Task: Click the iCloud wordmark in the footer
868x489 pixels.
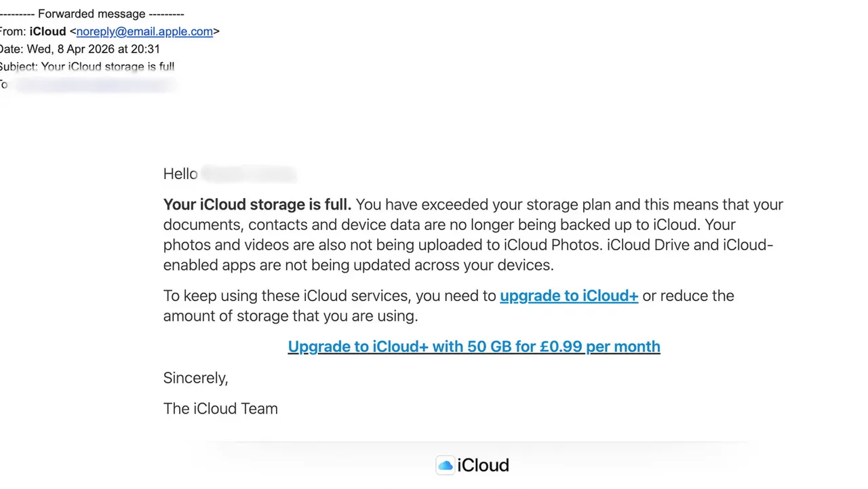Action: 483,465
